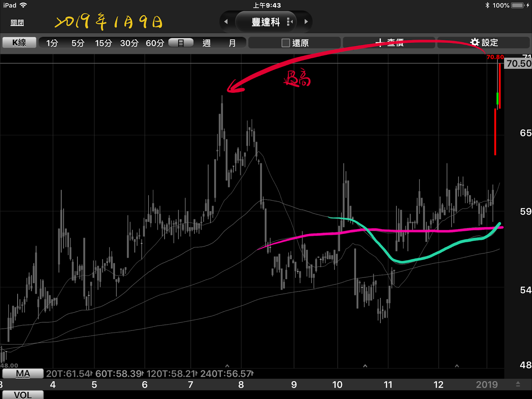532x399 pixels.
Task: Tap the month 10 label on time axis
Action: pyautogui.click(x=337, y=385)
